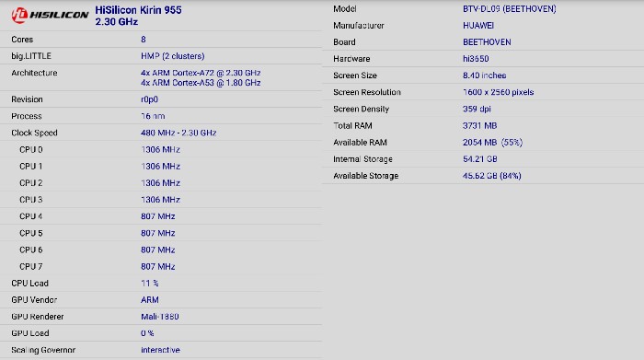Tap the Process 16 nm row
Viewport: 644px width, 360px height.
coord(161,116)
